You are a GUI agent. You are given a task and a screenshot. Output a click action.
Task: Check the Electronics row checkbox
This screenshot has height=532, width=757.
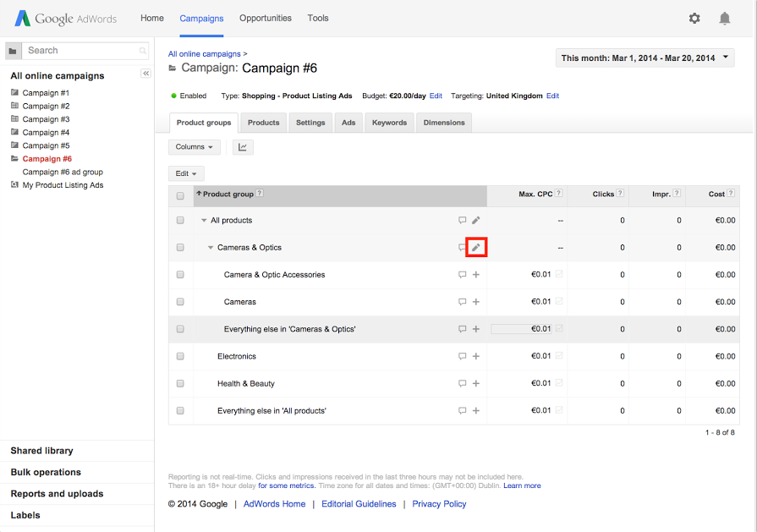click(x=180, y=356)
